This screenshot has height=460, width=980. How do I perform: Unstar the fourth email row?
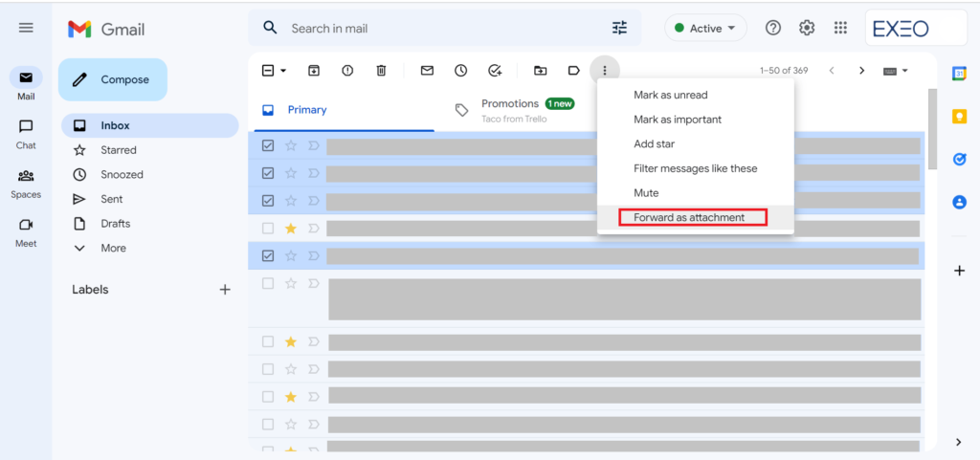pyautogui.click(x=291, y=229)
